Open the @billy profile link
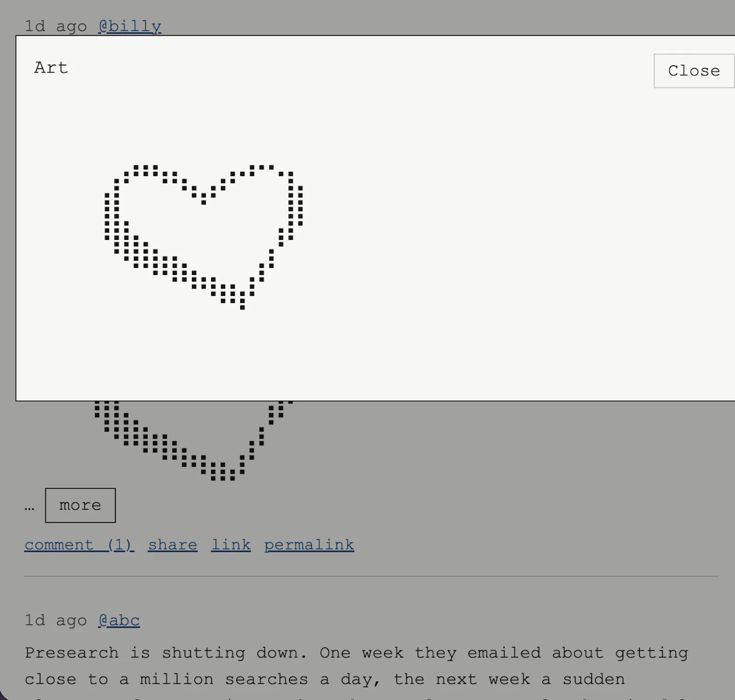Image resolution: width=735 pixels, height=700 pixels. coord(130,26)
